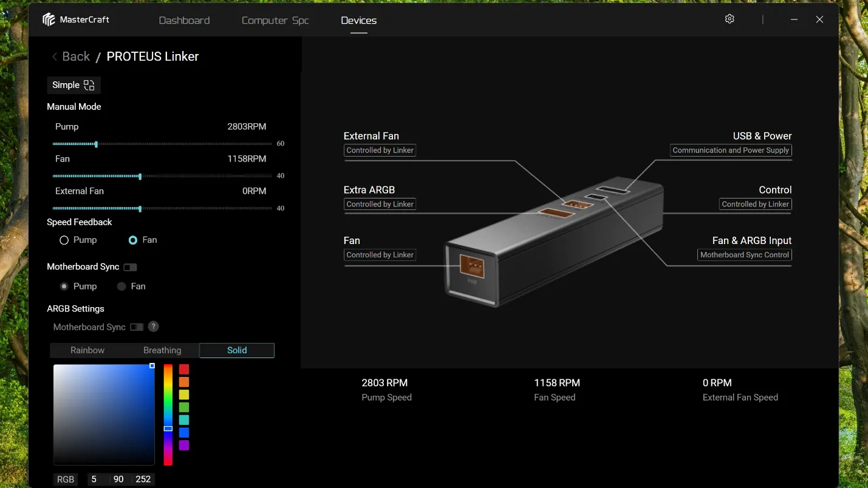Click the Pump speed slider track
Screen dimensions: 868x488
point(162,144)
